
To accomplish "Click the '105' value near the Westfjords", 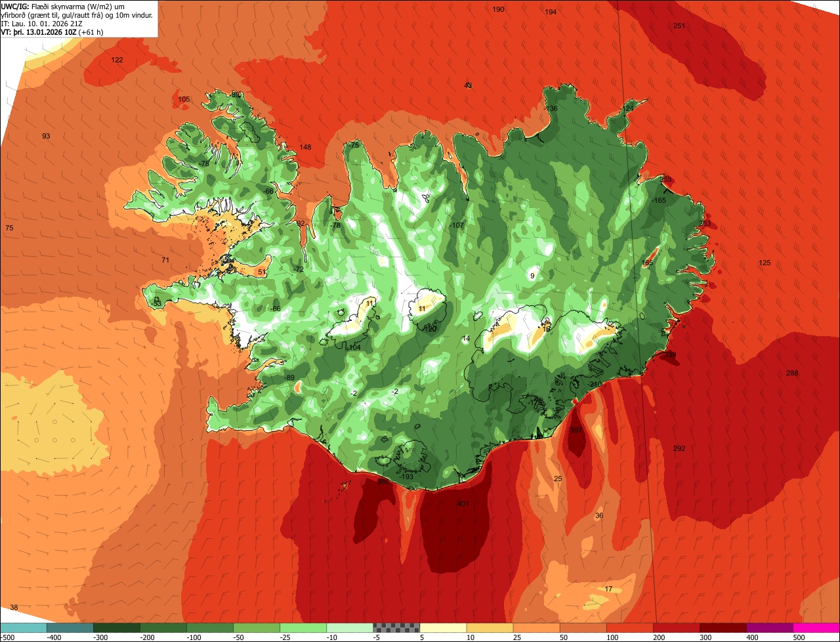I will tap(184, 100).
